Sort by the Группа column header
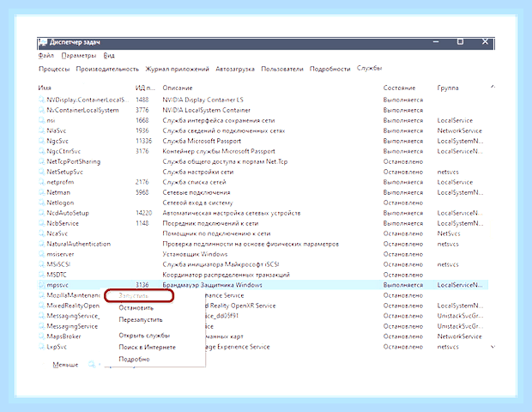The image size is (532, 412). point(448,88)
